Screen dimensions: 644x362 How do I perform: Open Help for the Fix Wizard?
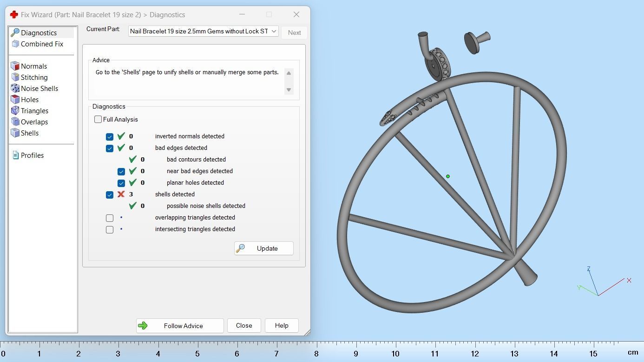click(x=282, y=325)
